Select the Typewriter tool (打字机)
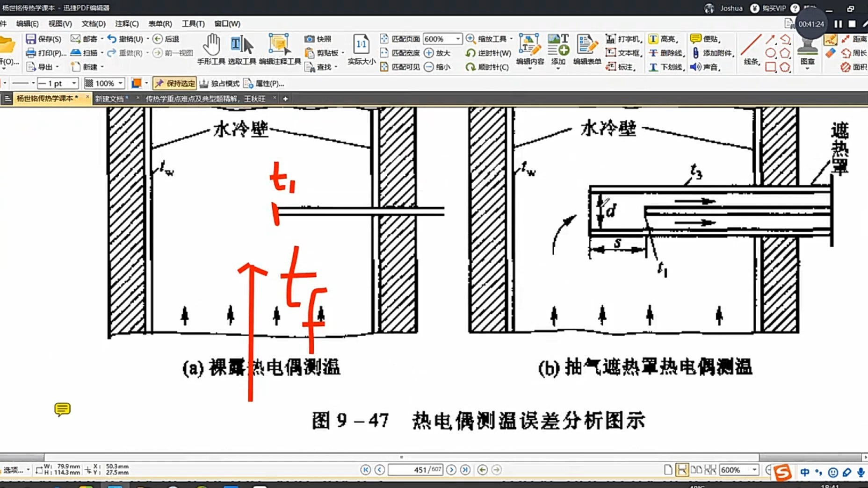 624,39
